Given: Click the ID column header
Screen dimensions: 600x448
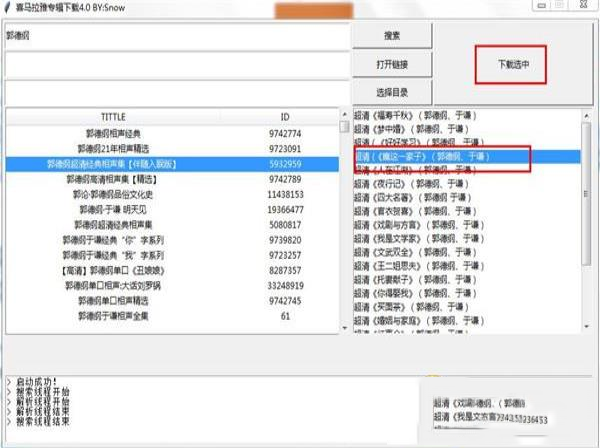Looking at the screenshot, I should [x=285, y=116].
